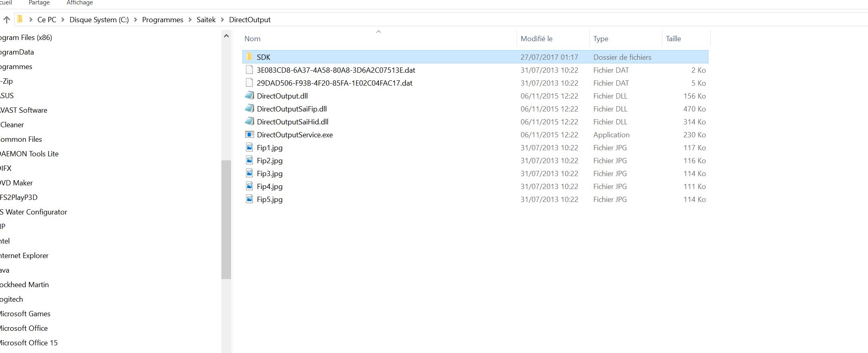Expand chevron after Disque System (C:) breadcrumb
The height and width of the screenshot is (353, 868).
tap(135, 19)
